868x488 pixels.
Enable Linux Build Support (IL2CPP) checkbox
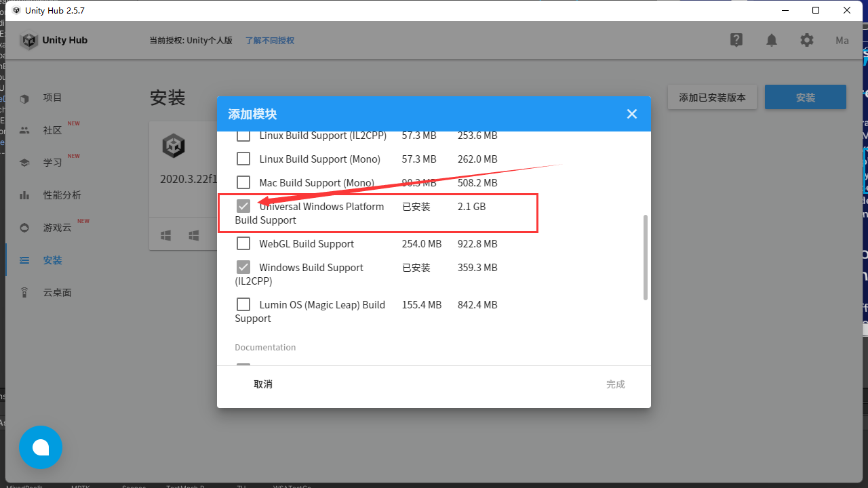click(x=243, y=136)
